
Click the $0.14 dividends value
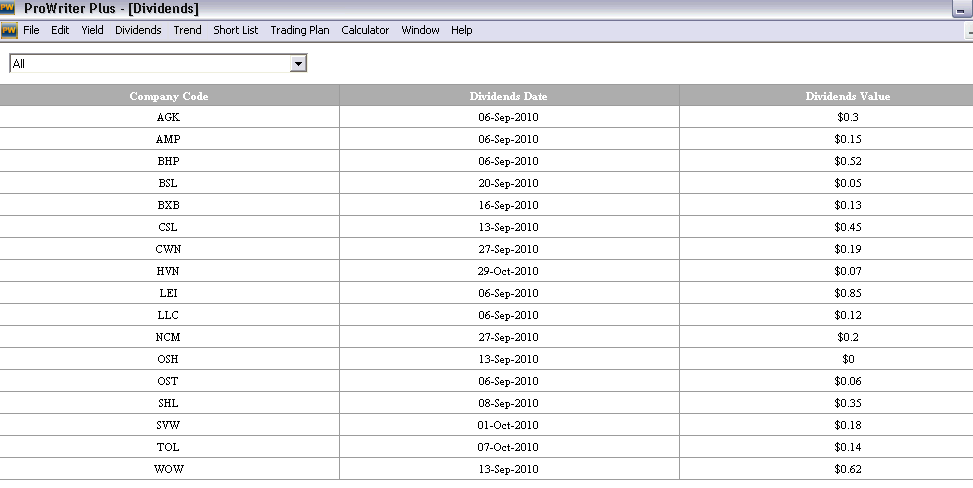pyautogui.click(x=848, y=447)
